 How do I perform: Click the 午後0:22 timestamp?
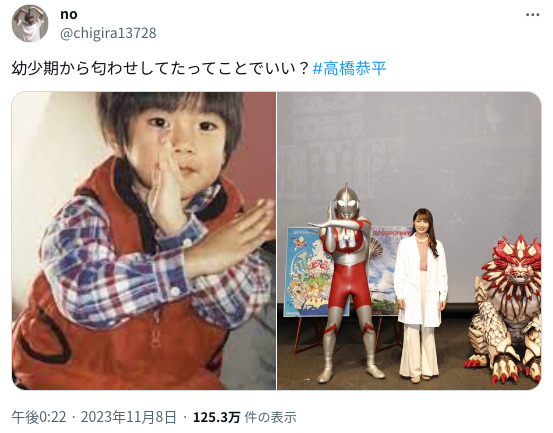39,417
